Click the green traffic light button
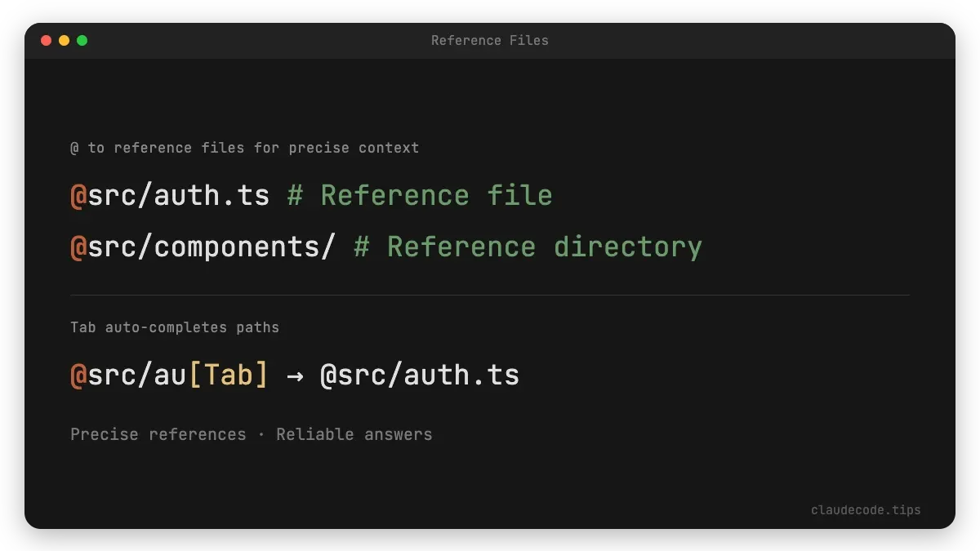The image size is (980, 551). (x=82, y=39)
